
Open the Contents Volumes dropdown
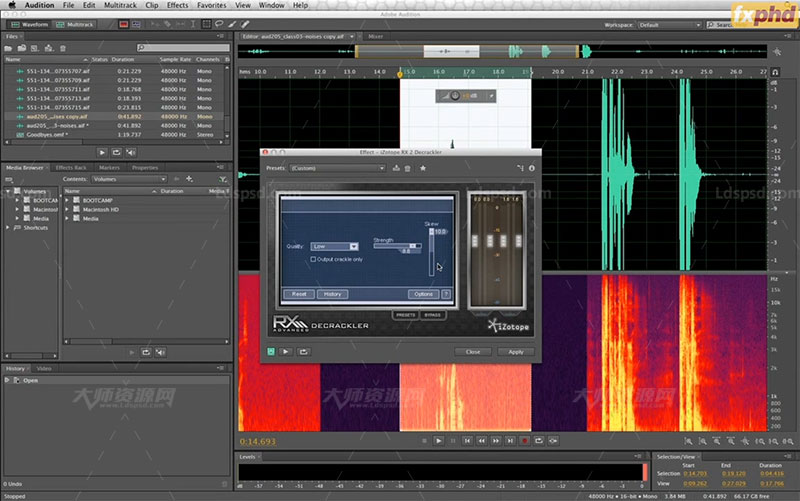(129, 179)
